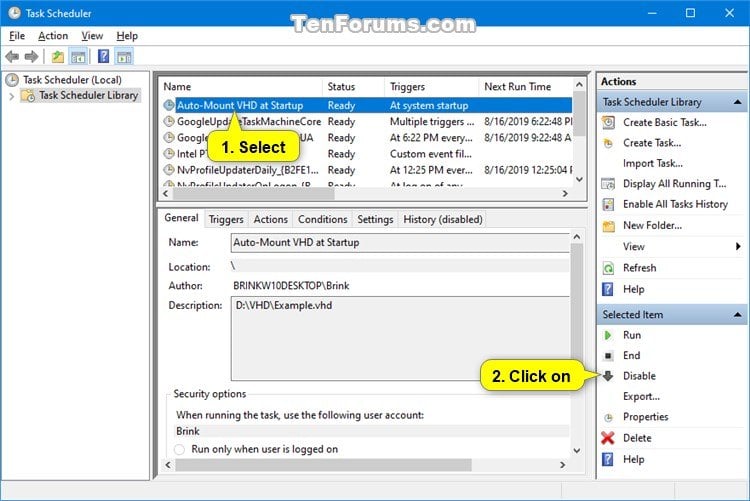Open the View submenu arrow in Actions

click(x=738, y=246)
